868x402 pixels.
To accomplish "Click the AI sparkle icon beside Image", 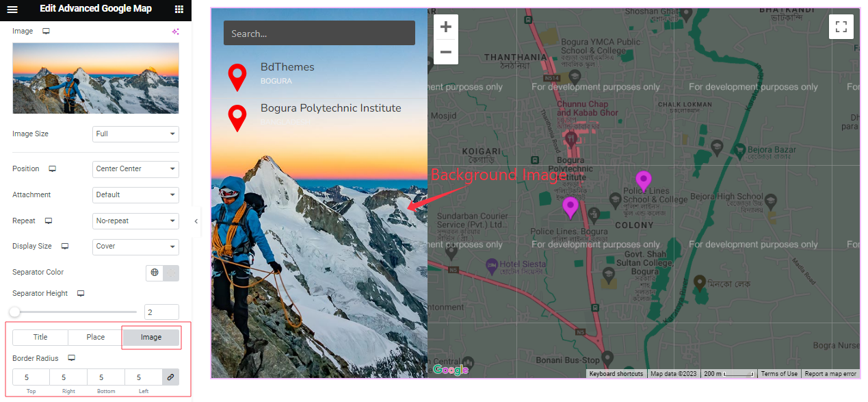I will (175, 32).
